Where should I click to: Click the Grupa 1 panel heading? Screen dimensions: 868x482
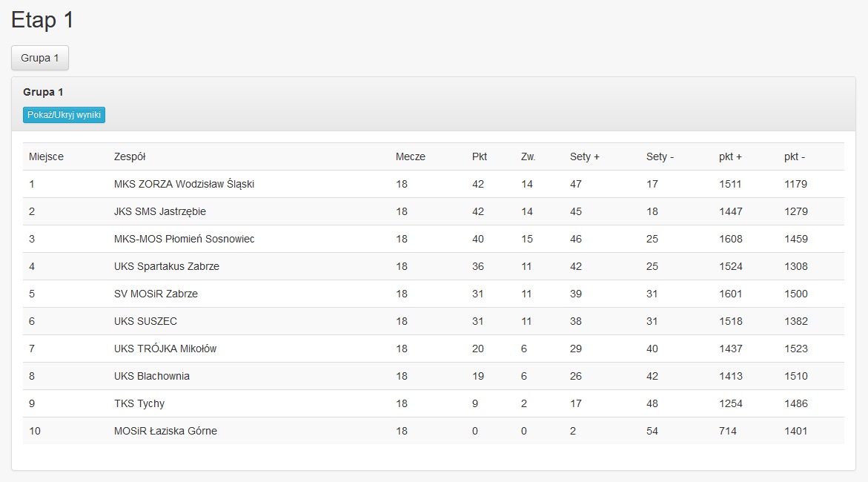pos(43,93)
